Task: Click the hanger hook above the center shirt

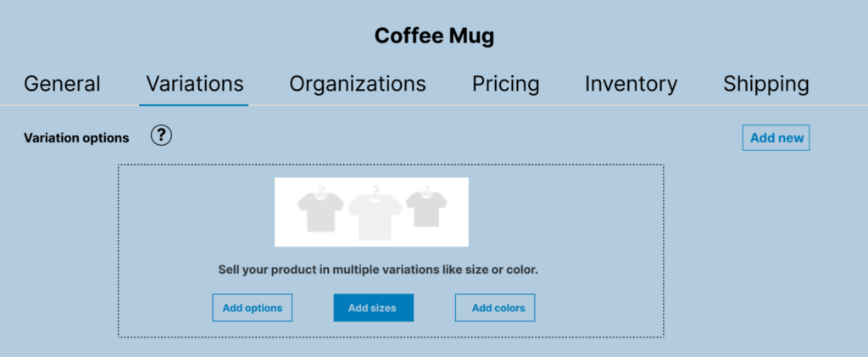Action: click(374, 188)
